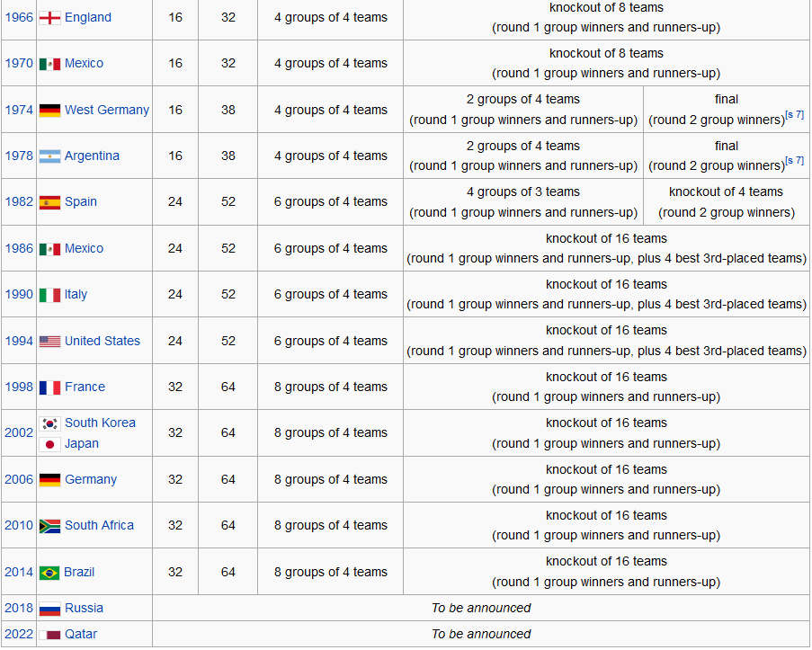This screenshot has height=650, width=812.
Task: Open the 2002 year link
Action: tap(19, 432)
